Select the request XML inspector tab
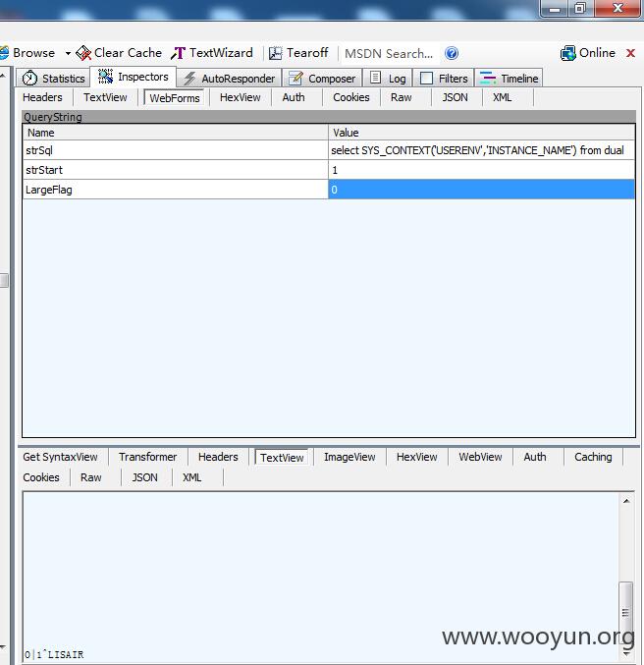644x665 pixels. pyautogui.click(x=502, y=97)
